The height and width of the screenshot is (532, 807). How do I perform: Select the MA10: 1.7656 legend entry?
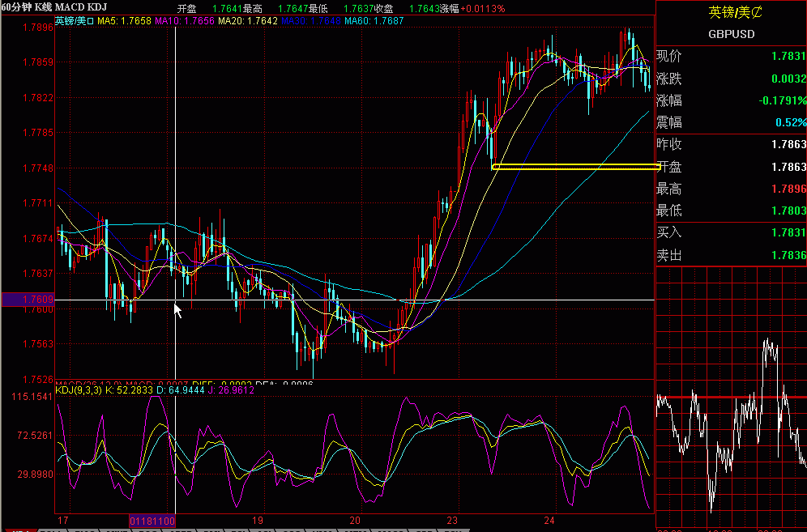coord(184,21)
